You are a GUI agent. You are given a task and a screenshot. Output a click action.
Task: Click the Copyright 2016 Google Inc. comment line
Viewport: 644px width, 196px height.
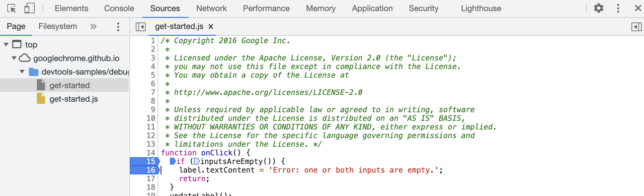click(225, 41)
